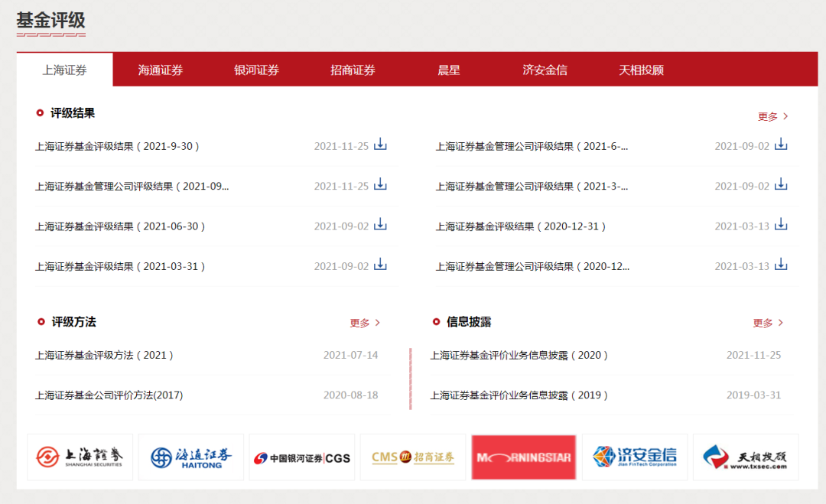Download 上海证券基金评级结果（2021-9-30）file icon
The height and width of the screenshot is (504, 826).
380,145
